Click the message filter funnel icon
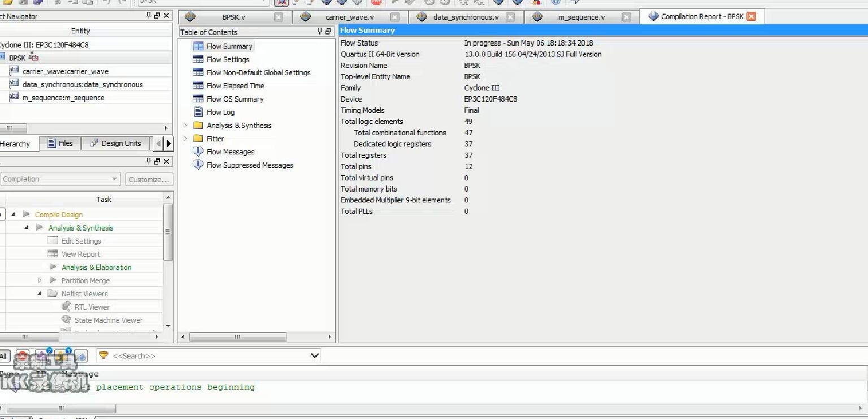The width and height of the screenshot is (868, 419). click(x=103, y=355)
